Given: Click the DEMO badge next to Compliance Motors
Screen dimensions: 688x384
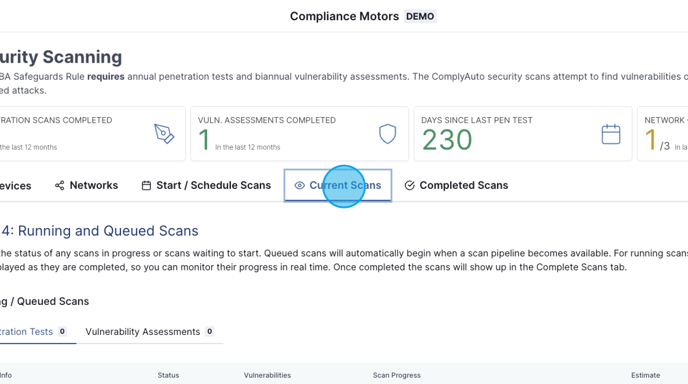Looking at the screenshot, I should 420,17.
